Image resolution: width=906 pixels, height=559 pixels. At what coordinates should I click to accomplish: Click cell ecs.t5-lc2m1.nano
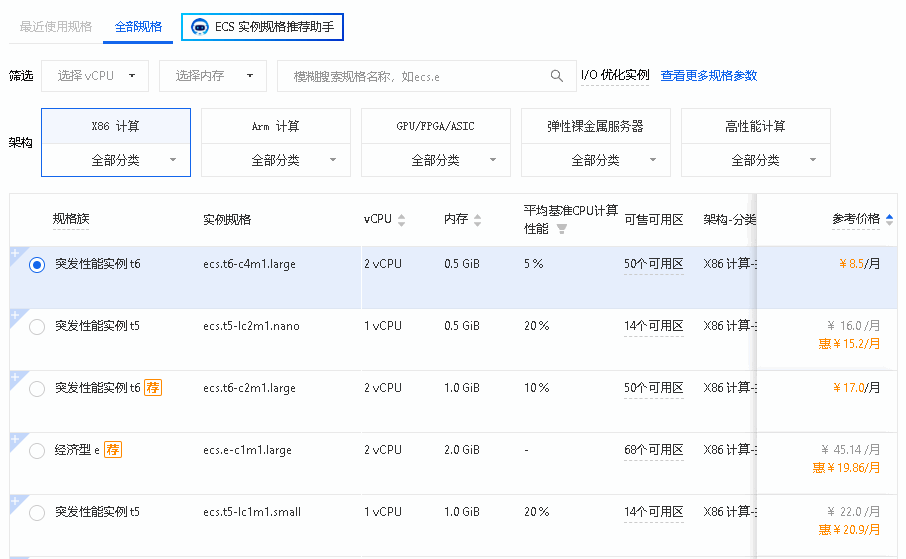[x=251, y=326]
